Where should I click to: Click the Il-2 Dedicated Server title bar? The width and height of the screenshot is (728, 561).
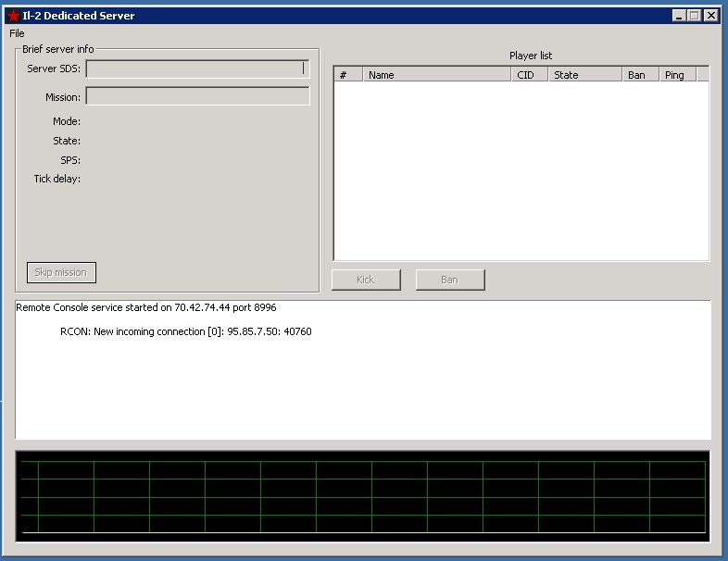point(362,16)
